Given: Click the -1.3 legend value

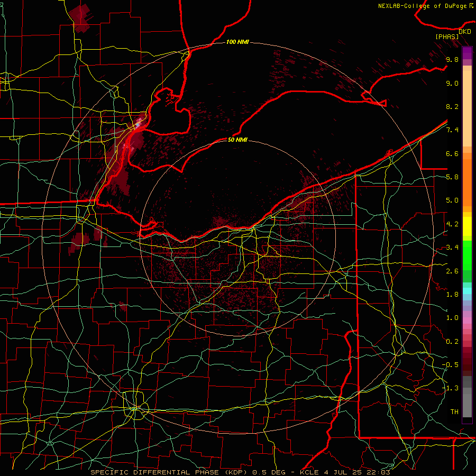Looking at the screenshot, I should pyautogui.click(x=450, y=388).
